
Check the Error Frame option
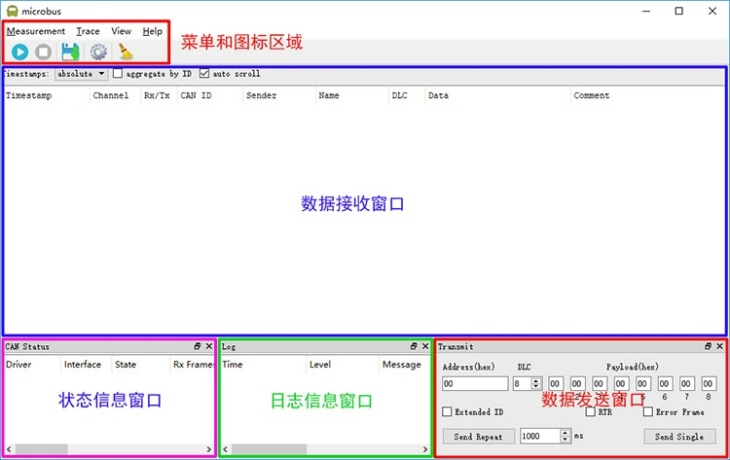click(x=648, y=412)
